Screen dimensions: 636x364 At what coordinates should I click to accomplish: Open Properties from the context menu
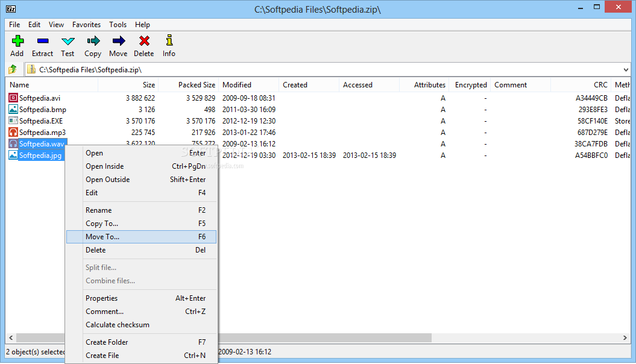(x=141, y=298)
